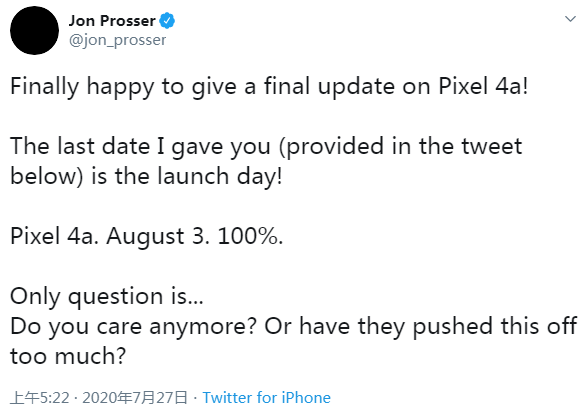Open the @jon_prosser handle link

pyautogui.click(x=117, y=40)
